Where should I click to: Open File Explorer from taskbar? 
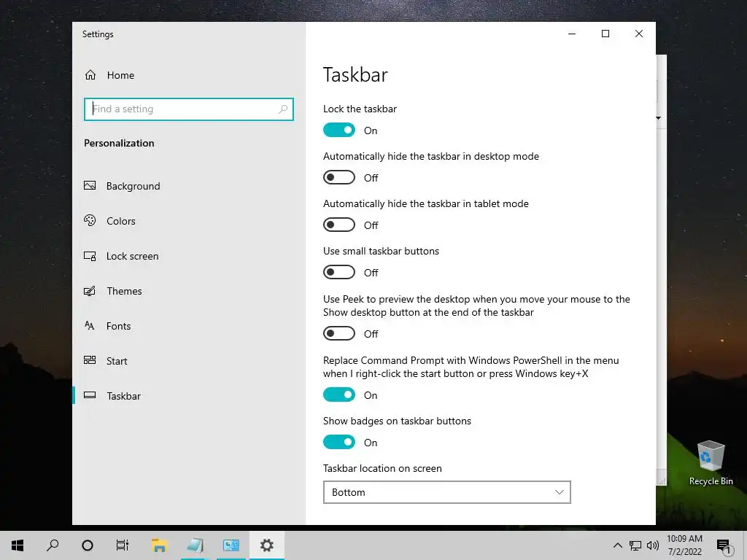(x=159, y=545)
